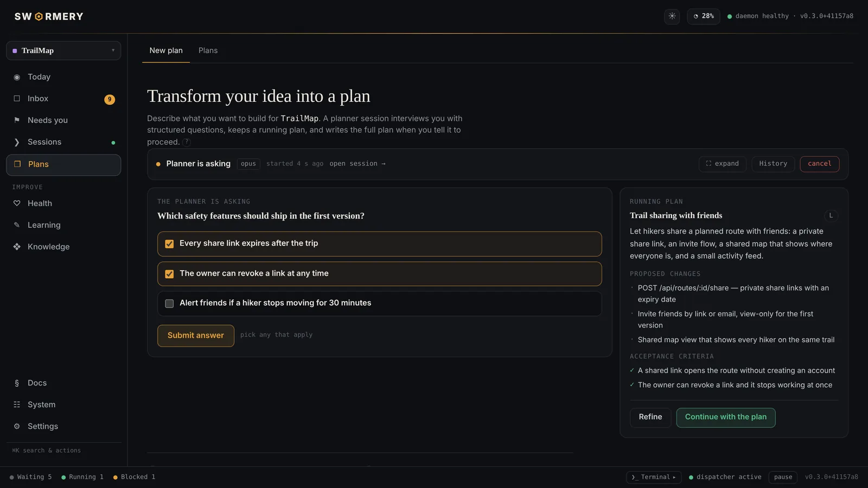Click the Swormery logo
This screenshot has height=488, width=868.
(49, 16)
